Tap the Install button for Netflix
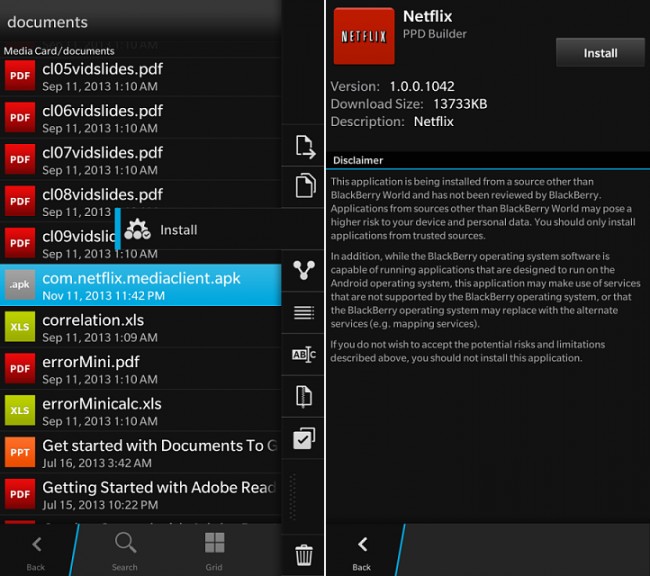Screen dimensions: 650x576 [600, 53]
